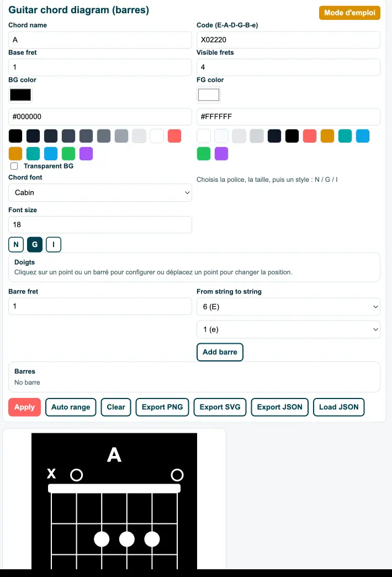The height and width of the screenshot is (577, 392).
Task: Enable italic font style with the I button
Action: pos(54,244)
